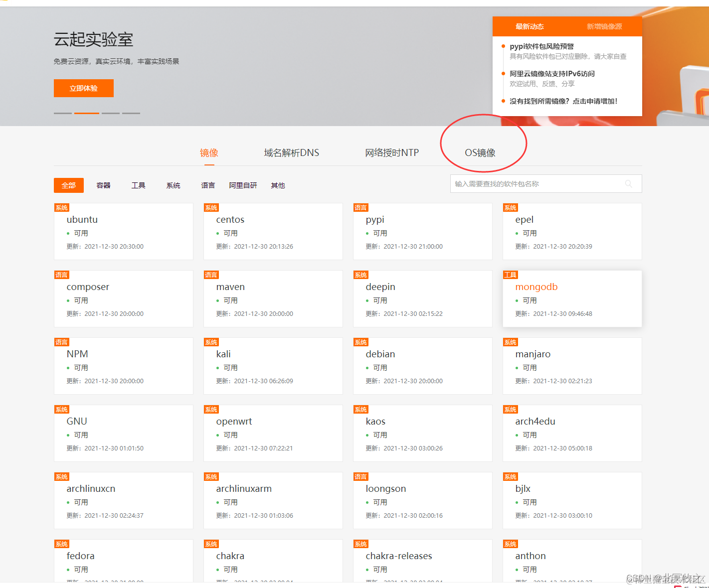Open the loongson mirror card
This screenshot has width=709, height=588.
click(x=423, y=500)
